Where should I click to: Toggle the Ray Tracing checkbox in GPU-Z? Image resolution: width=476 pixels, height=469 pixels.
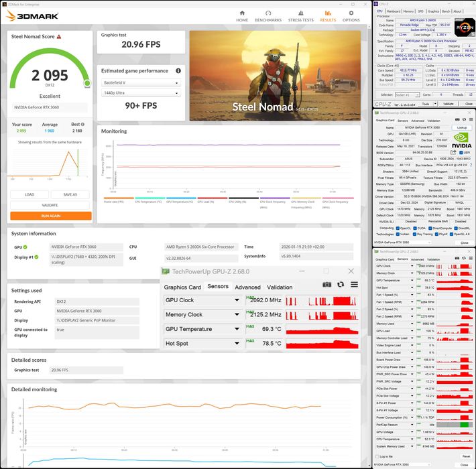coord(415,234)
